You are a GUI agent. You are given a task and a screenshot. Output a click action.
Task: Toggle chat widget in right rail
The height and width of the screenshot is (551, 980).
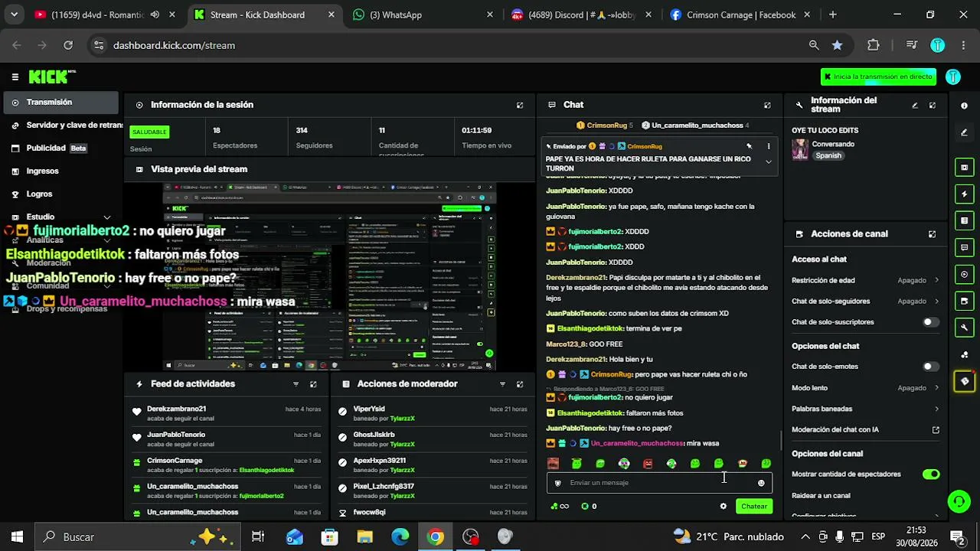965,248
